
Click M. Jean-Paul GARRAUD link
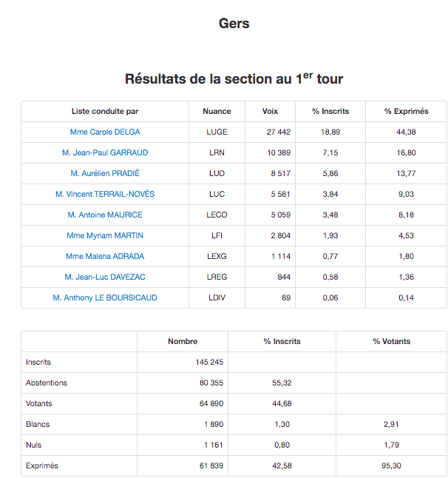click(x=105, y=153)
